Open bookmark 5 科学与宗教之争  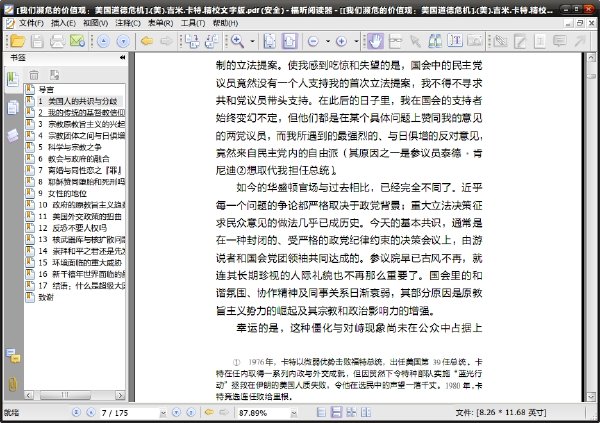(x=70, y=147)
